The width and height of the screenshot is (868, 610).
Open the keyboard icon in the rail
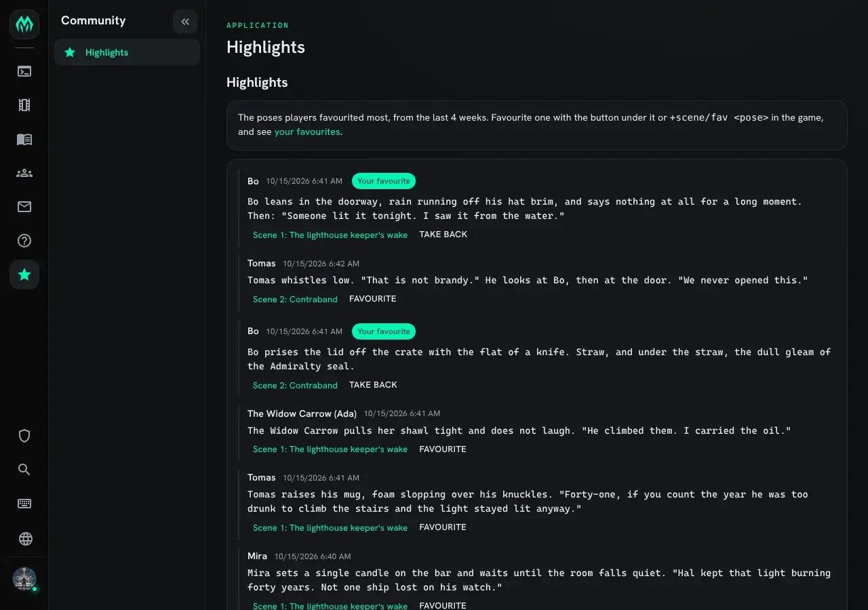click(x=24, y=504)
